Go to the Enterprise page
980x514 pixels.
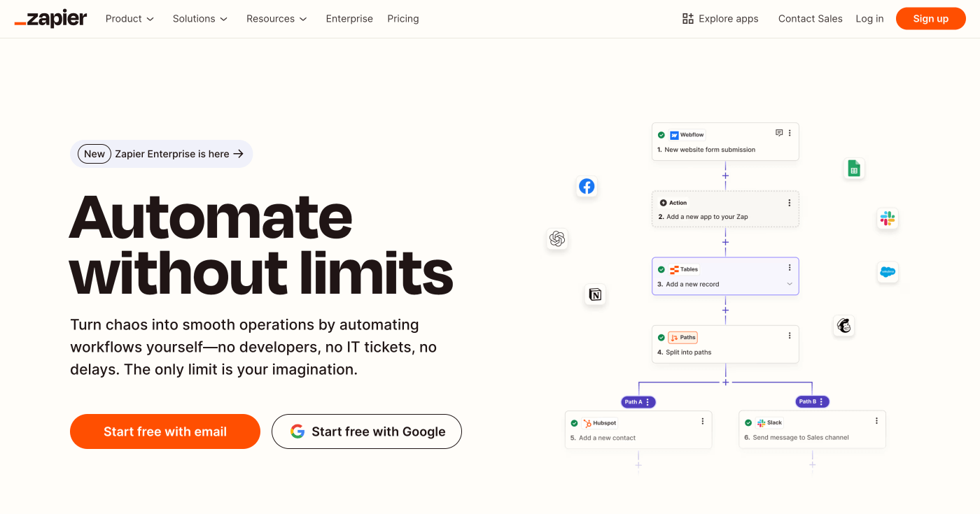(349, 19)
